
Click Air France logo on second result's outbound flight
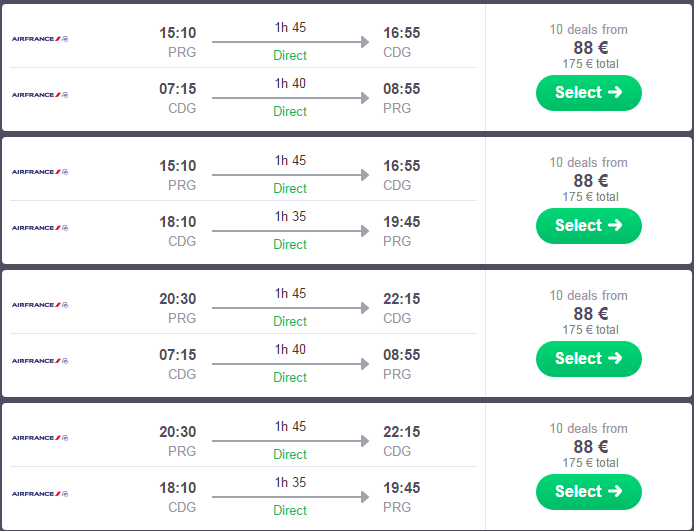point(40,172)
